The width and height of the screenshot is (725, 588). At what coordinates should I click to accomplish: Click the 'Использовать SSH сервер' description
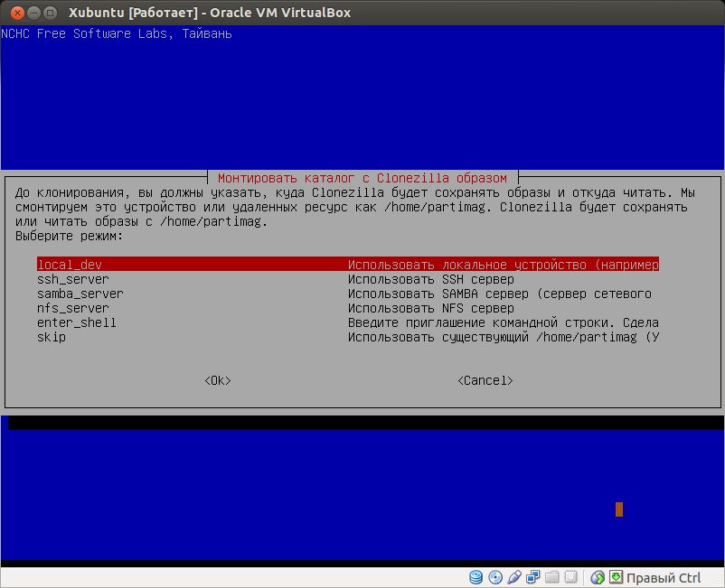click(431, 279)
